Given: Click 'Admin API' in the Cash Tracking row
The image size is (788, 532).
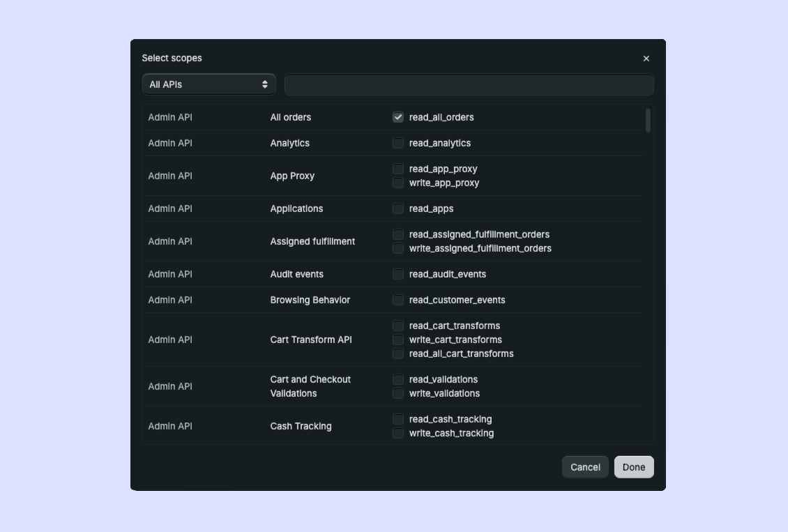Looking at the screenshot, I should pyautogui.click(x=170, y=427).
